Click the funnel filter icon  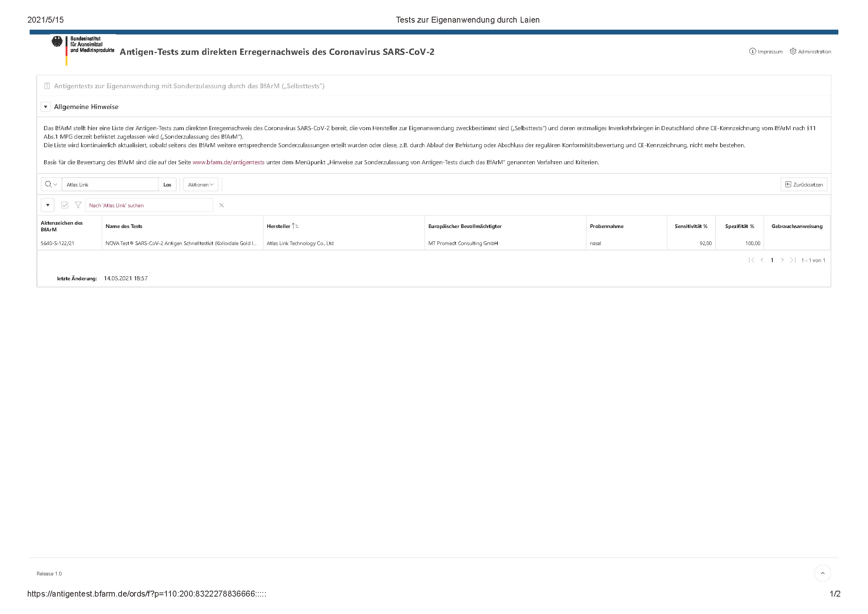[78, 205]
